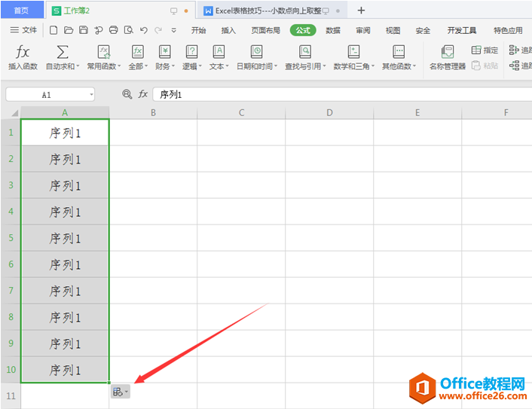
Task: Select column B header
Action: coord(153,112)
